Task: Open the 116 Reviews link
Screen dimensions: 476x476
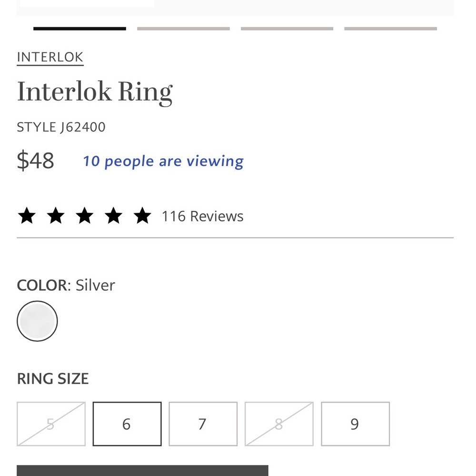Action: pos(202,216)
